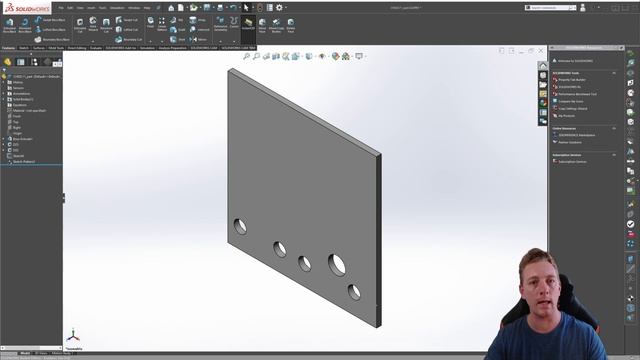Use the Mirror feature tool
The height and width of the screenshot is (360, 640).
[x=198, y=40]
